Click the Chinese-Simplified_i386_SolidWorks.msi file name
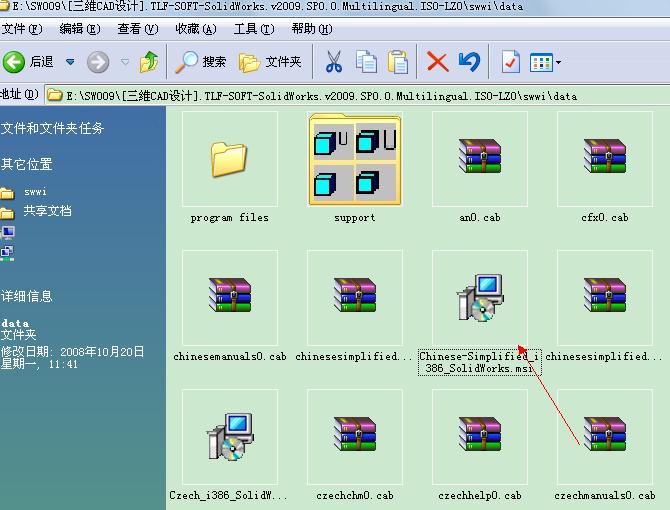Viewport: 670px width, 510px height. pos(479,362)
